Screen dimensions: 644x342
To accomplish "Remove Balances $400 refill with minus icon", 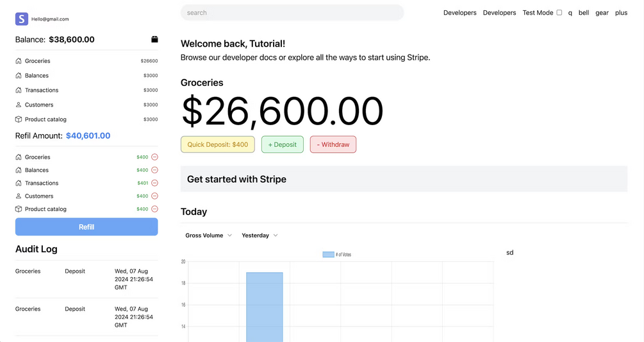I will pyautogui.click(x=154, y=170).
